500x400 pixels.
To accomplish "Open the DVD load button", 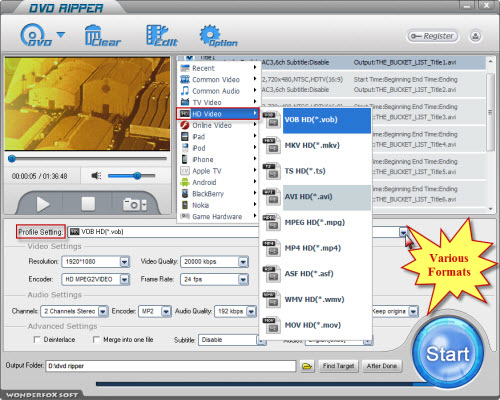I will (36, 36).
